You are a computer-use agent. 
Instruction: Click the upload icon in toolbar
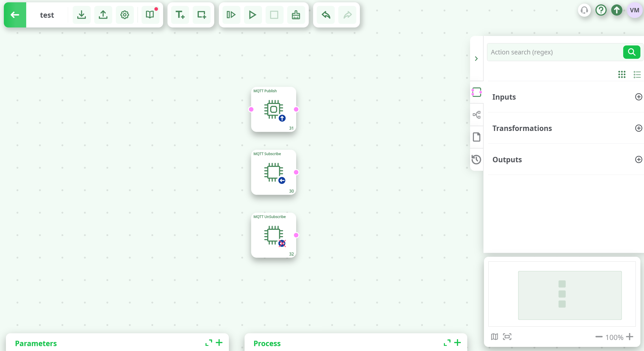coord(103,15)
